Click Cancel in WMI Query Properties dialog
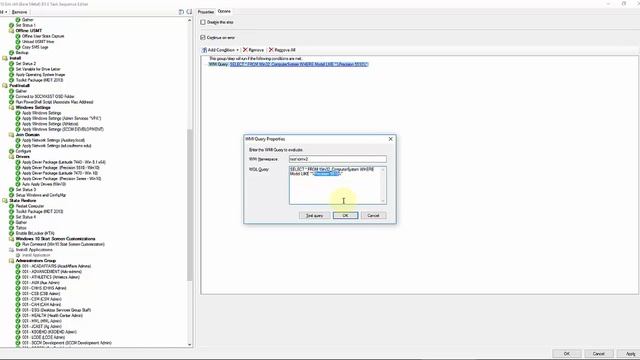Viewport: 640px width, 360px height. click(x=373, y=216)
